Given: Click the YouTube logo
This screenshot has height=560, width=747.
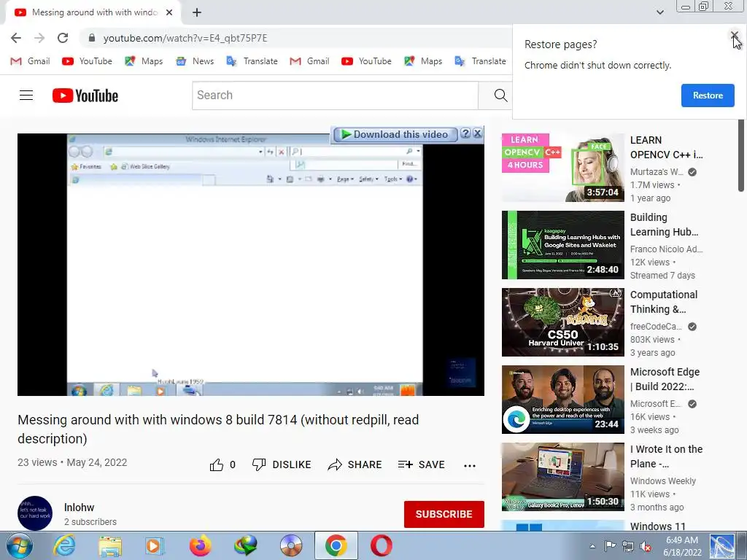Looking at the screenshot, I should click(x=85, y=96).
